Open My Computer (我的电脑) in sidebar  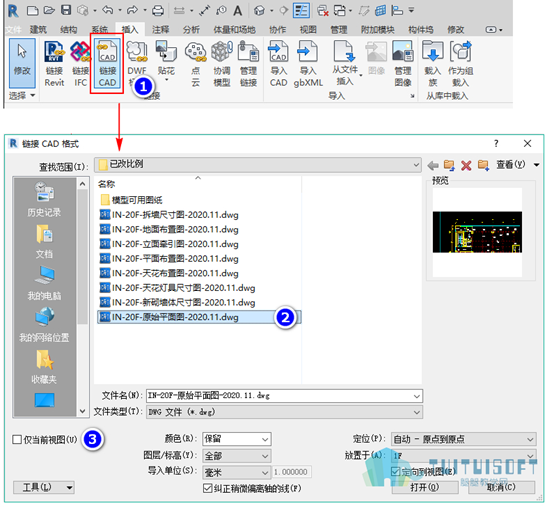(x=44, y=283)
